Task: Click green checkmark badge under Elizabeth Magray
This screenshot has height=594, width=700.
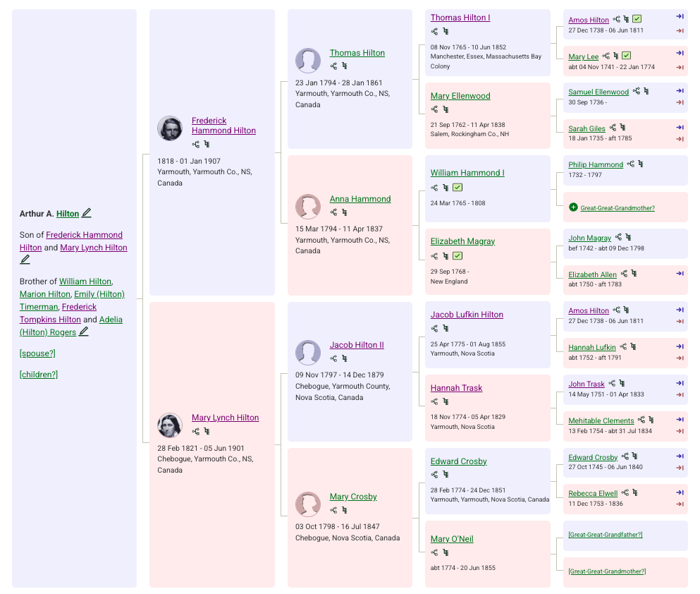Action: [x=458, y=256]
